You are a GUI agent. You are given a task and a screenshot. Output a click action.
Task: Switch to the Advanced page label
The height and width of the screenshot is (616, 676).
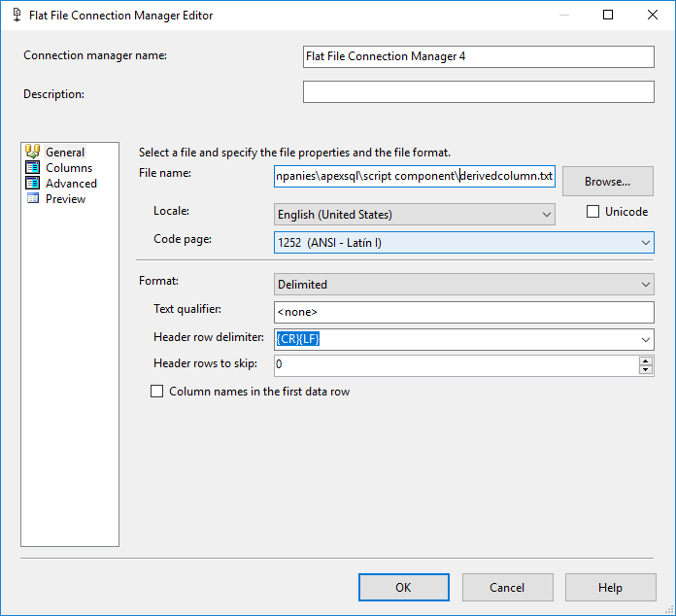[x=71, y=183]
